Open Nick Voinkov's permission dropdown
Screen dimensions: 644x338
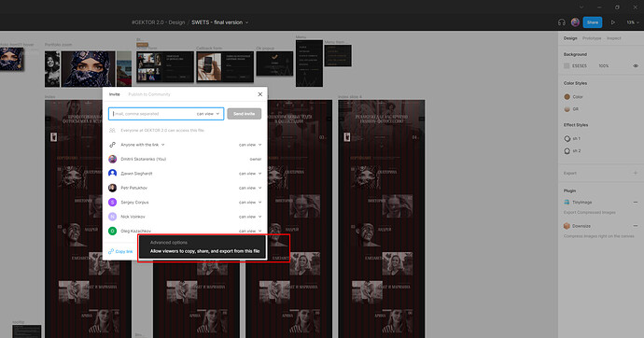250,217
